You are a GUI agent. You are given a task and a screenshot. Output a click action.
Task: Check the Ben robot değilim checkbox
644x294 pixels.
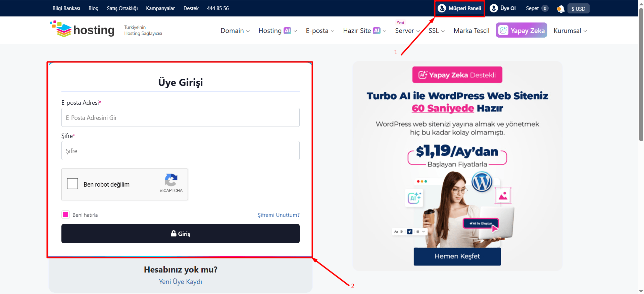[x=72, y=184]
